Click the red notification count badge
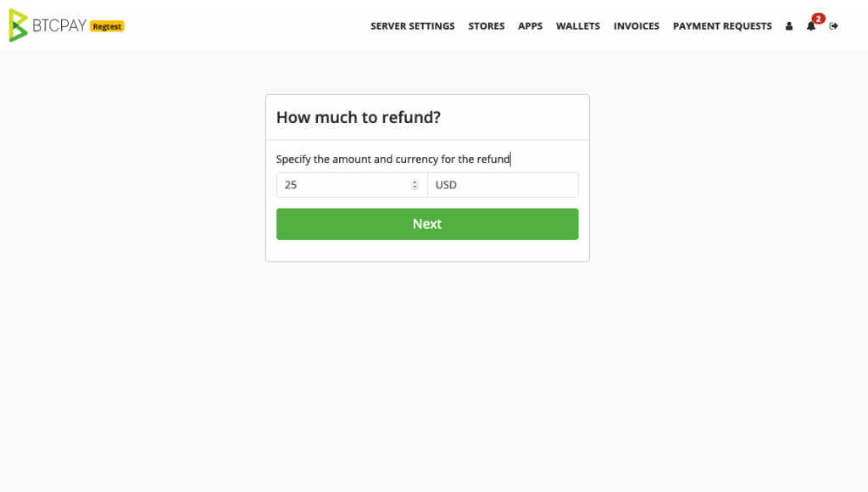The height and width of the screenshot is (492, 868). [818, 19]
